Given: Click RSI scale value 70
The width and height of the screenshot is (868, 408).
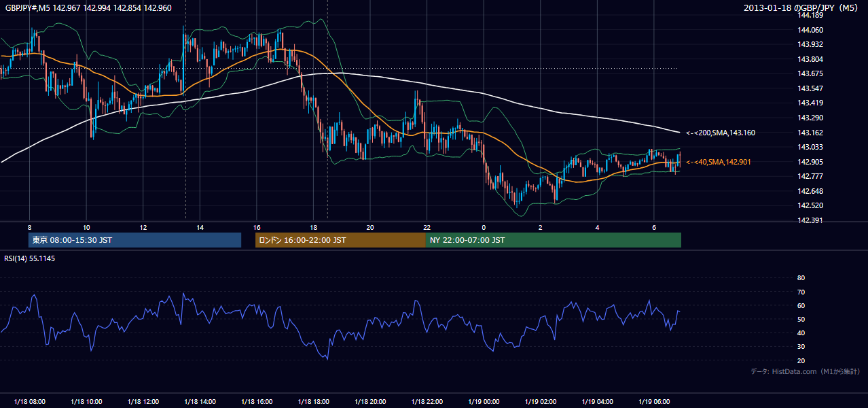Looking at the screenshot, I should pyautogui.click(x=801, y=292).
